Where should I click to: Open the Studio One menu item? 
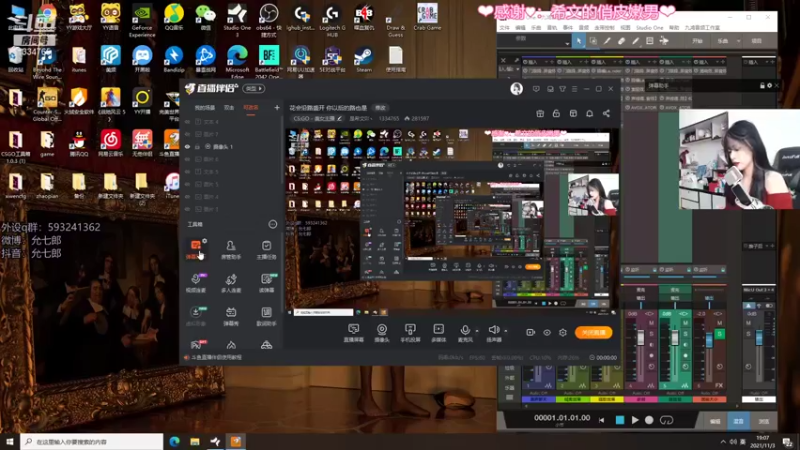[649, 28]
